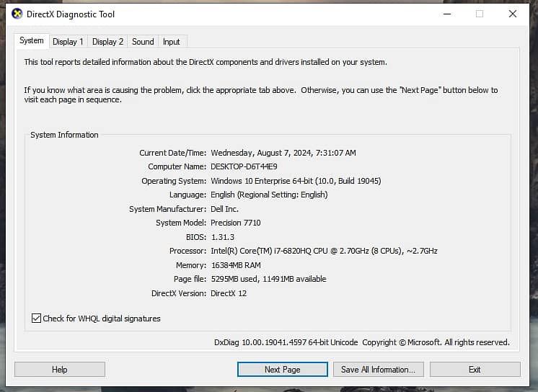Viewport: 538px width, 392px height.
Task: Switch to the Display 1 tab
Action: tap(68, 42)
